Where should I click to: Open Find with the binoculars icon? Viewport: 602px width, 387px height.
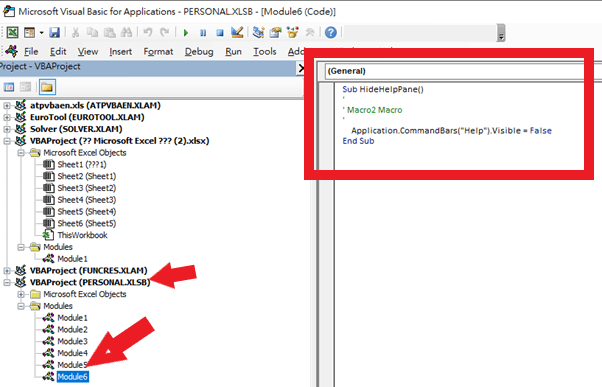point(126,32)
